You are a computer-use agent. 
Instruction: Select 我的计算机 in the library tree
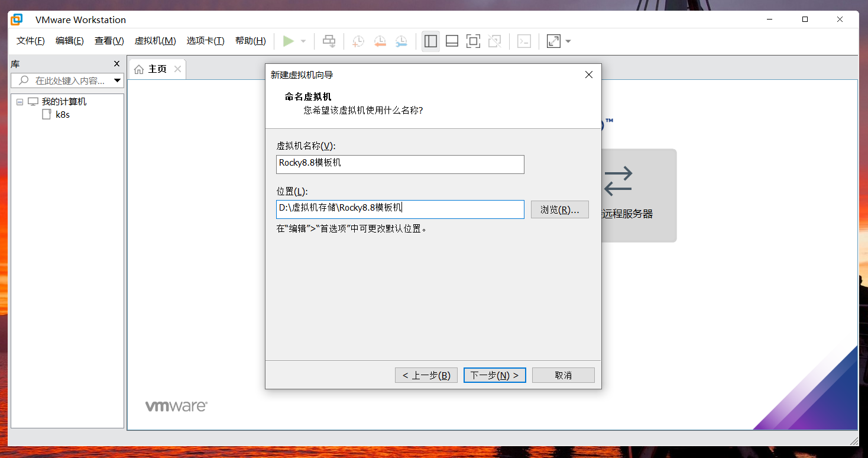(64, 102)
